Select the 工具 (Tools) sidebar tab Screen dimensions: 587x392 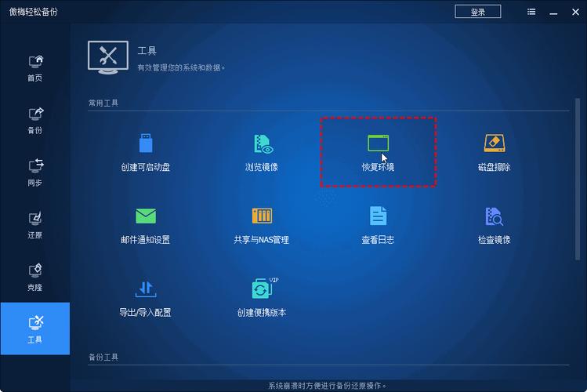point(35,330)
